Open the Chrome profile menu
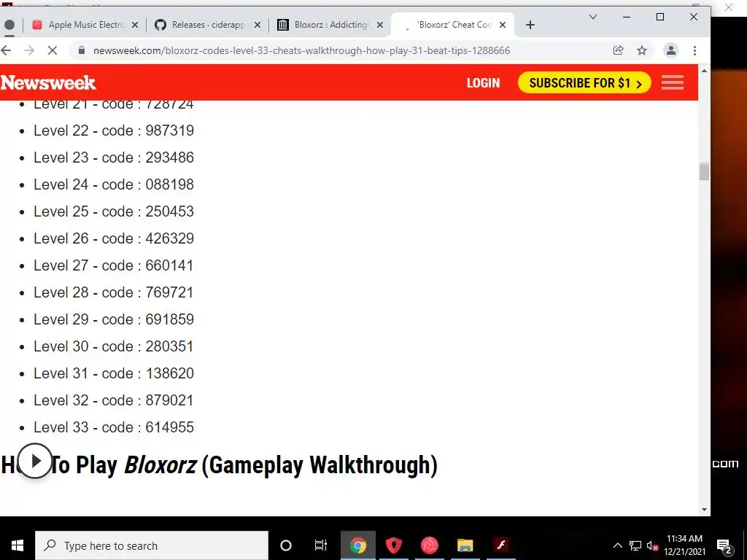 (671, 50)
